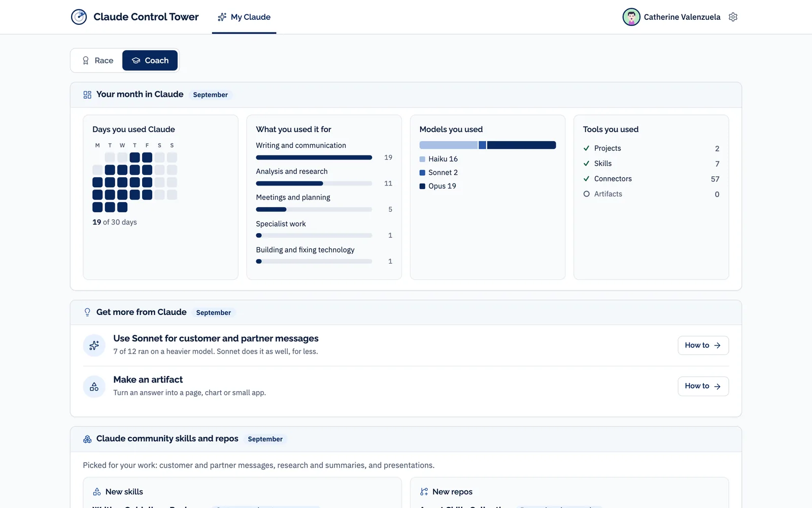The height and width of the screenshot is (508, 812).
Task: Click the grid icon beside Your month in Claude
Action: pyautogui.click(x=87, y=94)
